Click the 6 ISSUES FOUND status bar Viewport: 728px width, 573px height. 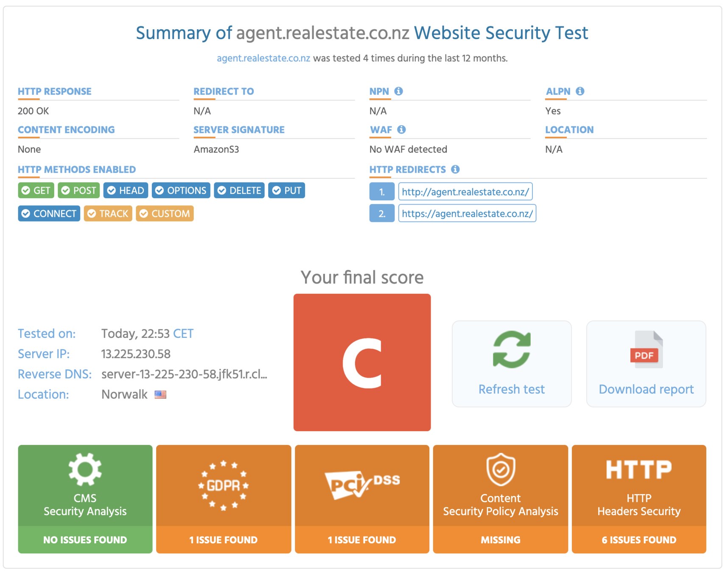click(x=639, y=540)
